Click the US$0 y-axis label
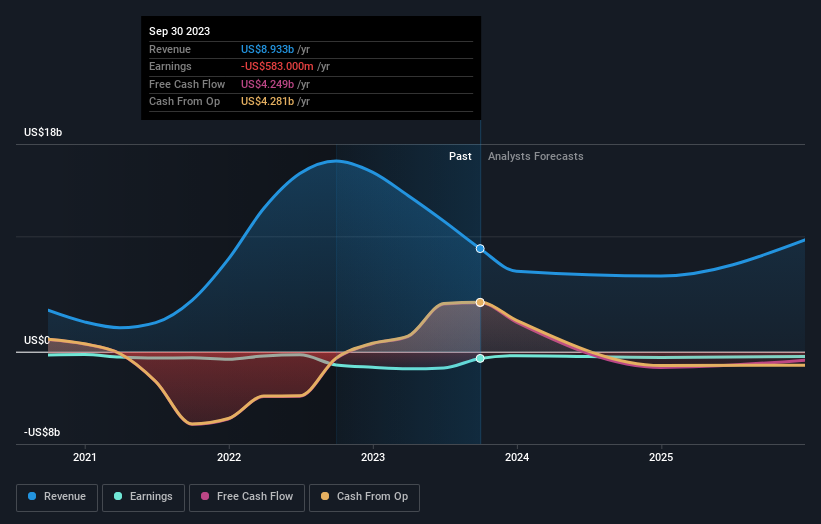 coord(37,340)
